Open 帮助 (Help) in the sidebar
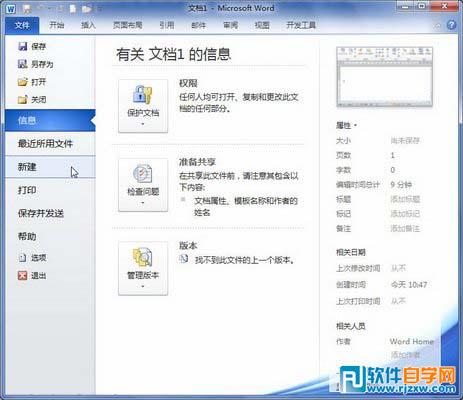This screenshot has height=400, width=463. coord(50,236)
